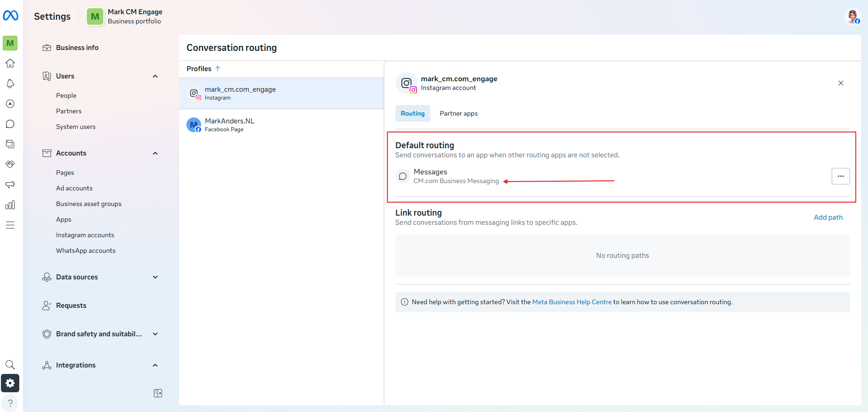
Task: Open All tools hamburger menu icon
Action: coord(10,225)
